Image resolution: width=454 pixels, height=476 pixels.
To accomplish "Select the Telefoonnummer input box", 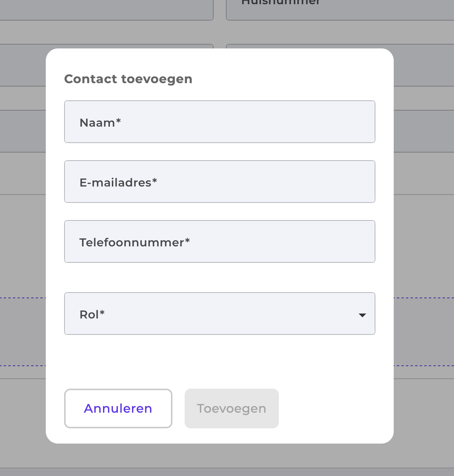I will [x=220, y=241].
